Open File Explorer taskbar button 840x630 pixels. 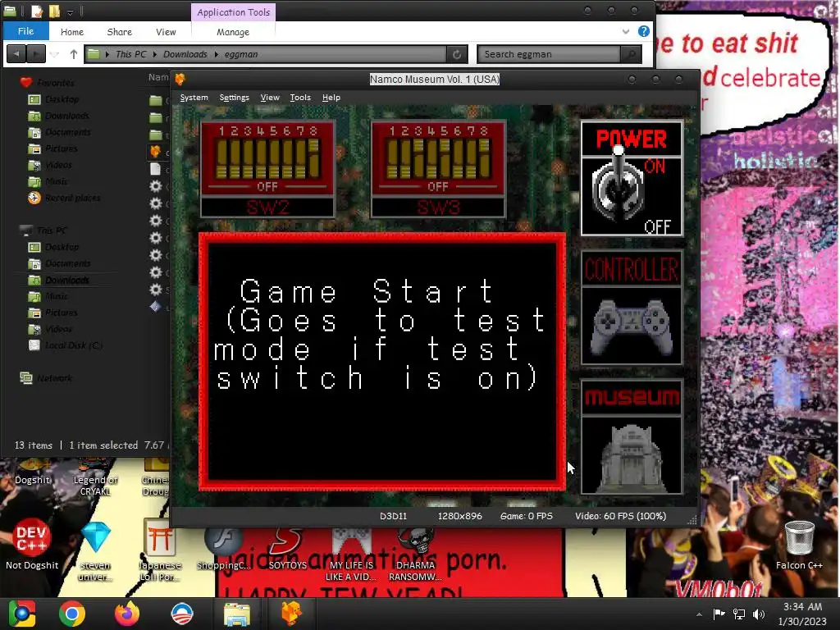[236, 614]
